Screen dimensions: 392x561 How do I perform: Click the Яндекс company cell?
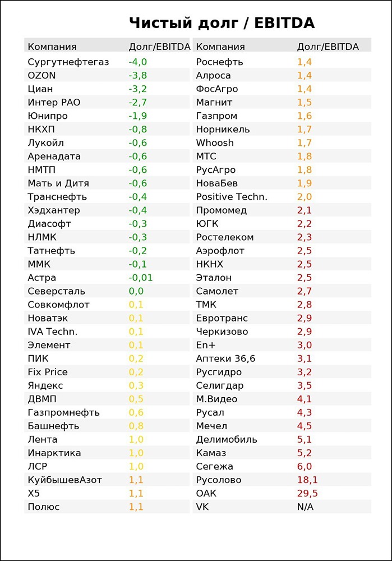[45, 385]
